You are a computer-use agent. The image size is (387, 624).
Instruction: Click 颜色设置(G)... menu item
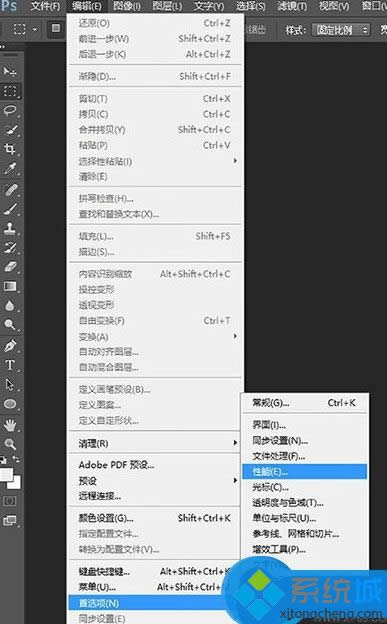click(x=155, y=518)
